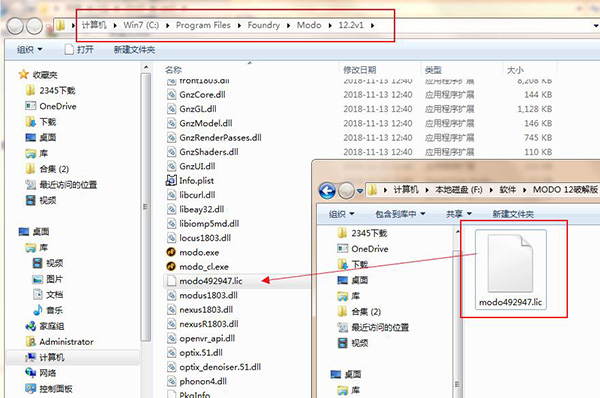This screenshot has width=600, height=398.
Task: Open 最近访问的位置 in the left window's sidebar
Action: pos(61,185)
